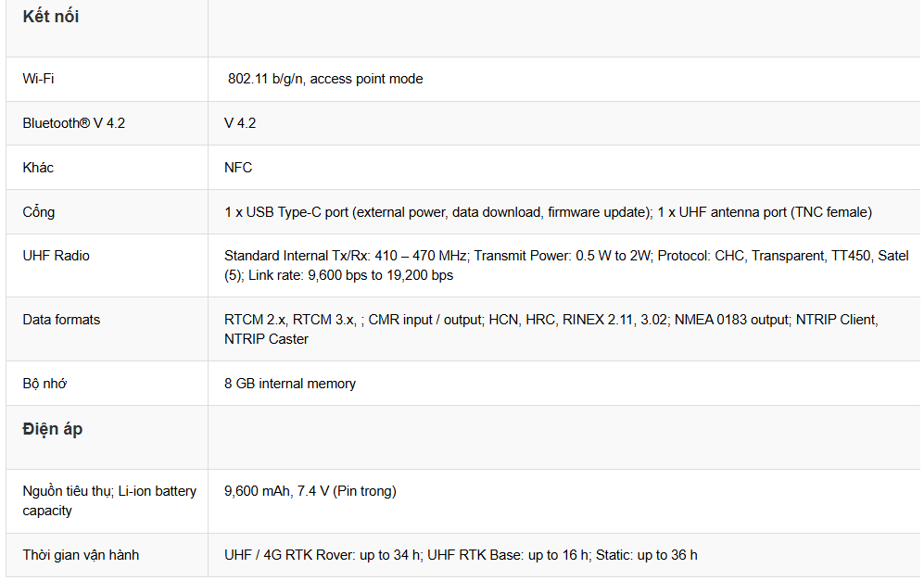
Task: Select the Cổng row label
Action: pos(38,212)
